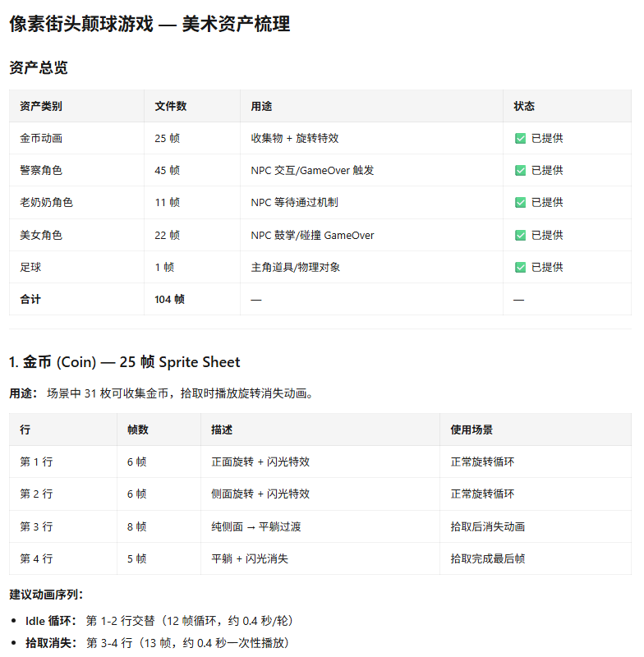This screenshot has width=644, height=657.
Task: Select the 足球 cell
Action: click(x=76, y=268)
